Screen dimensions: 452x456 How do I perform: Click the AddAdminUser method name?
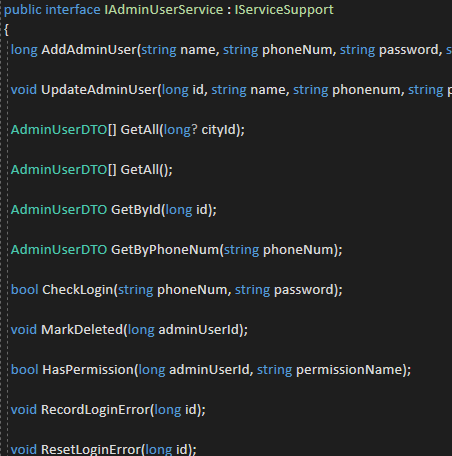point(89,50)
